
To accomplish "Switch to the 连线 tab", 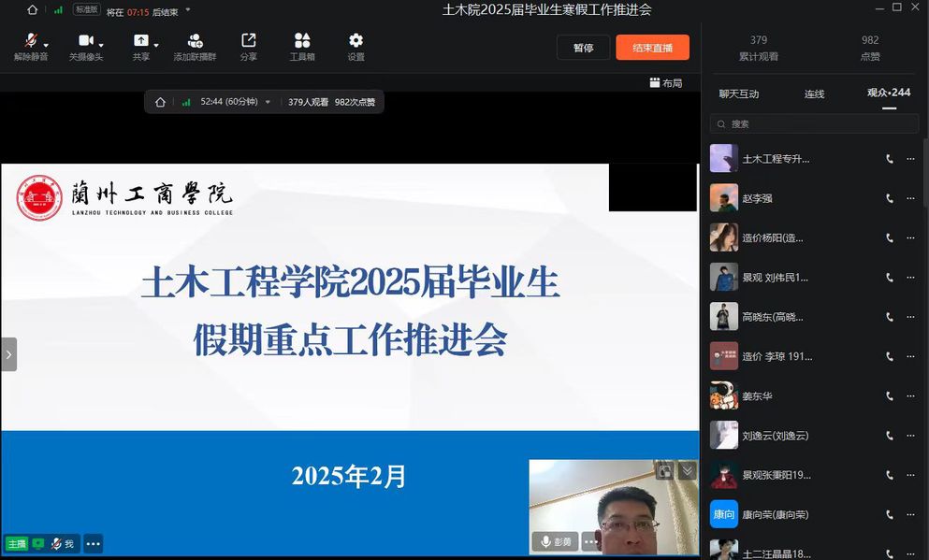I will [814, 93].
